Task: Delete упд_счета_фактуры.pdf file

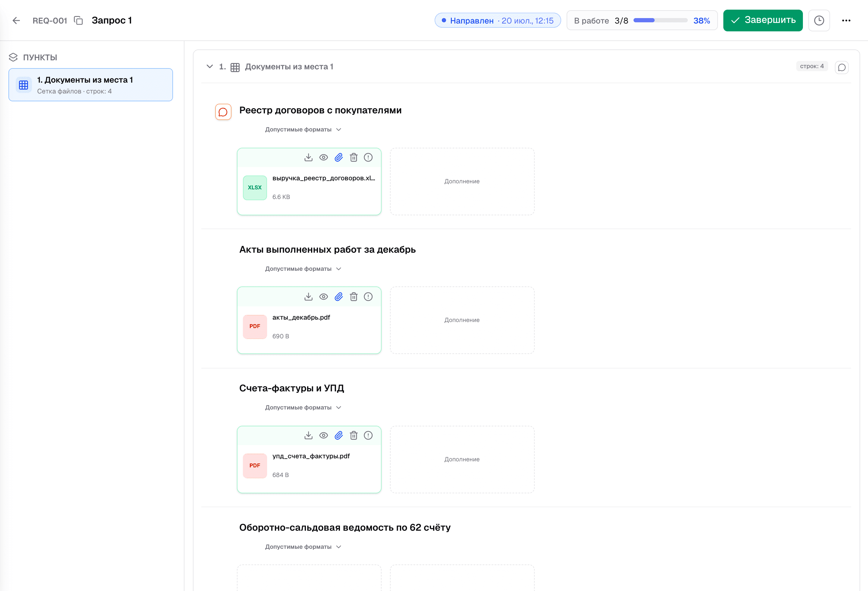Action: pos(354,435)
